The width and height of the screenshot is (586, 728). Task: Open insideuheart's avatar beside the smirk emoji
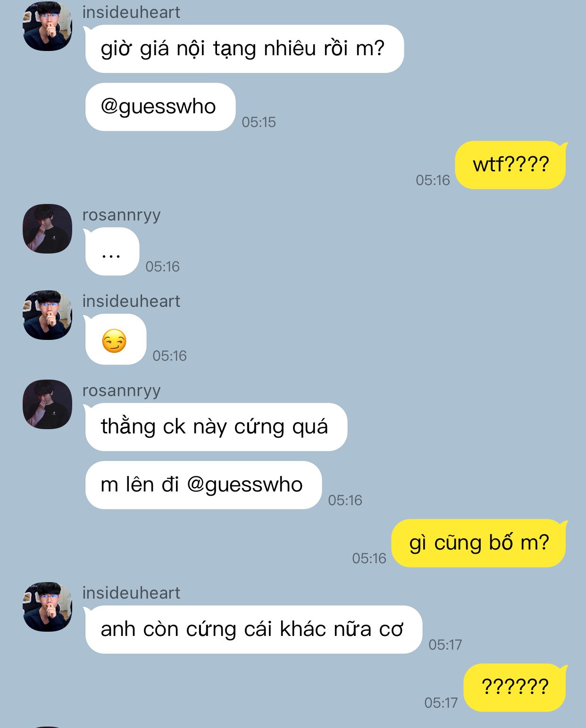47,315
